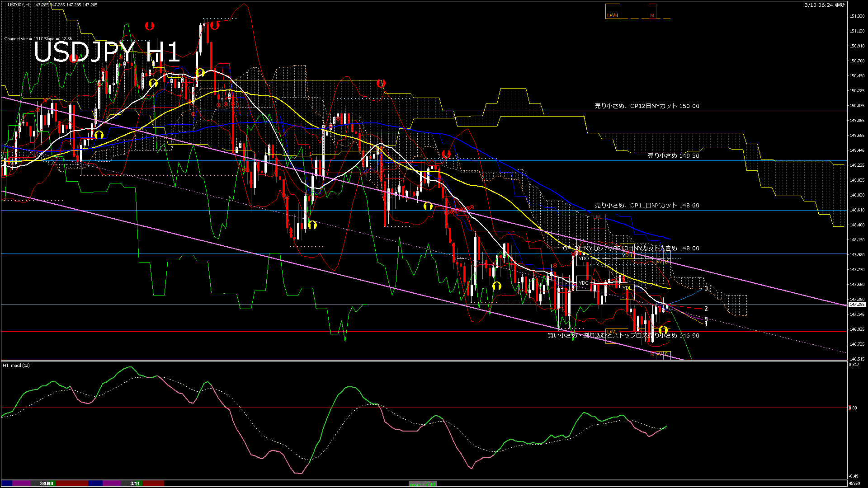
Task: Click the YDO yesterday-open marker box
Action: pos(584,258)
